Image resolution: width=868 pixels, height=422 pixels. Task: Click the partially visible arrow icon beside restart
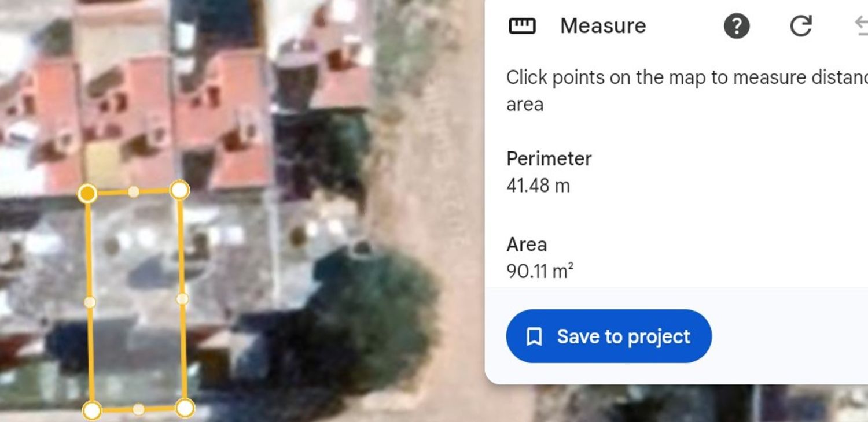click(862, 26)
